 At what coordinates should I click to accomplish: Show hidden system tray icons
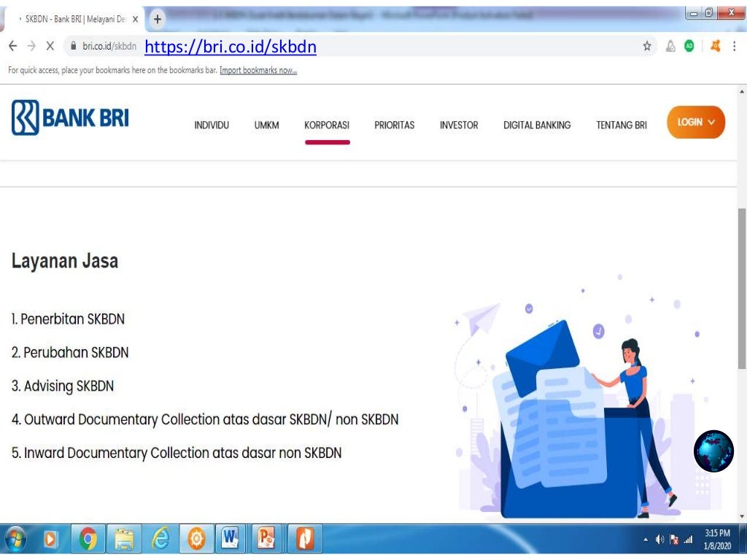[x=646, y=540]
